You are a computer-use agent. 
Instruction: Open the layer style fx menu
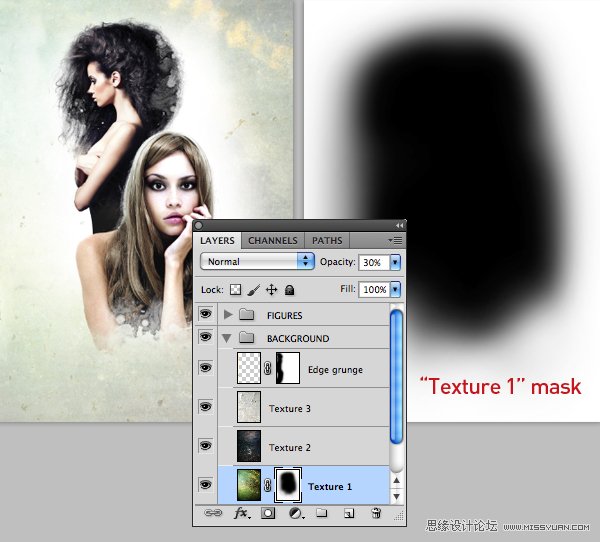(242, 513)
